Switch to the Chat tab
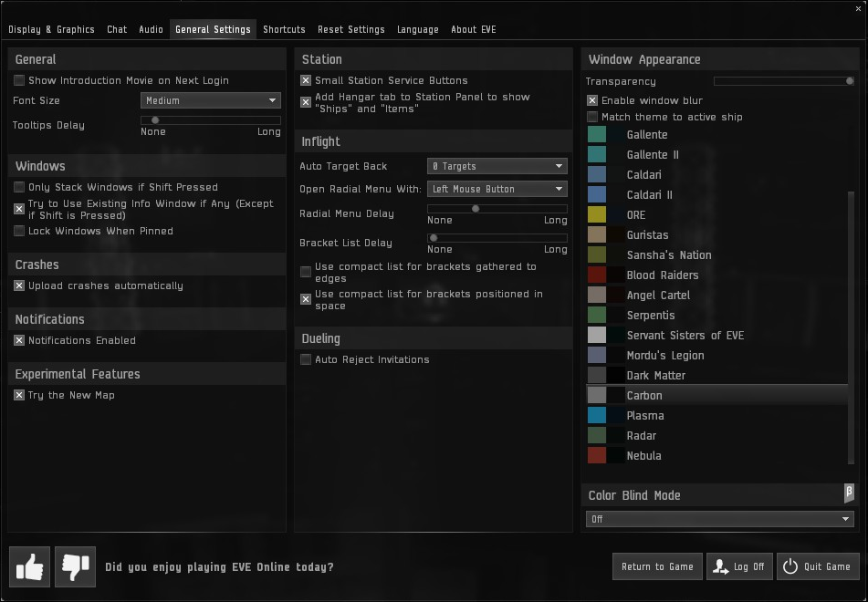The image size is (868, 602). (117, 29)
